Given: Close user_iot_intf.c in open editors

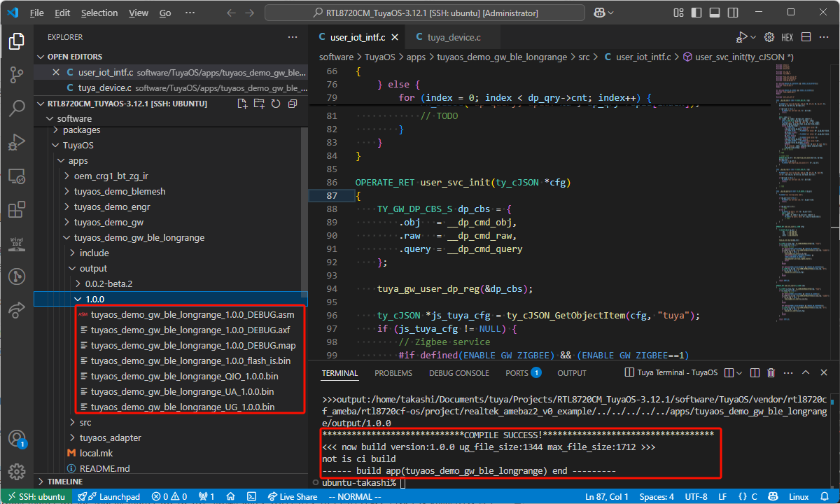Looking at the screenshot, I should coord(56,72).
